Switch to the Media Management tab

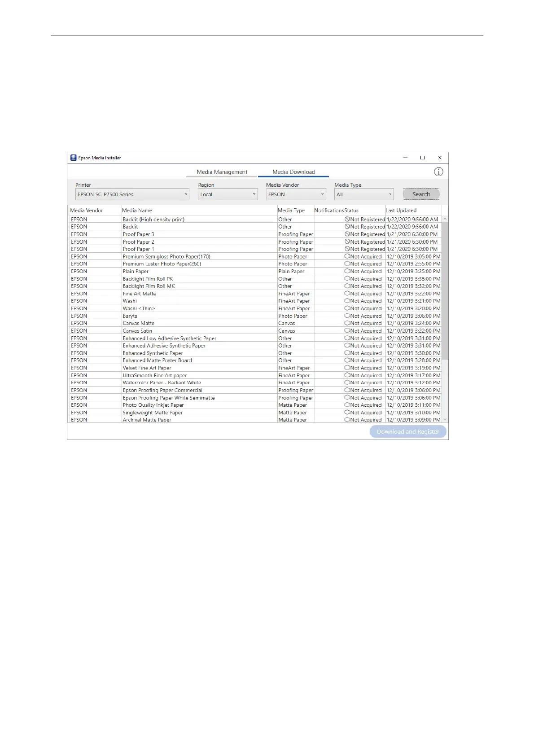click(222, 172)
